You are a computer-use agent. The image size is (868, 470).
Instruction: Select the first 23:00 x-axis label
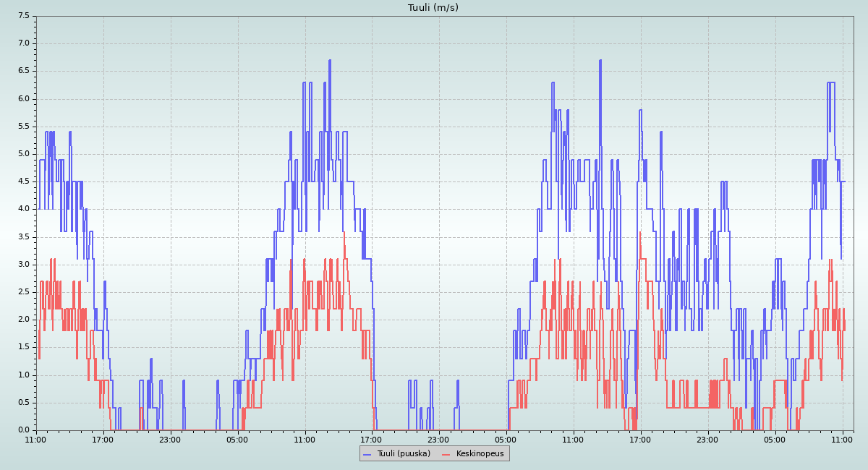click(x=170, y=439)
